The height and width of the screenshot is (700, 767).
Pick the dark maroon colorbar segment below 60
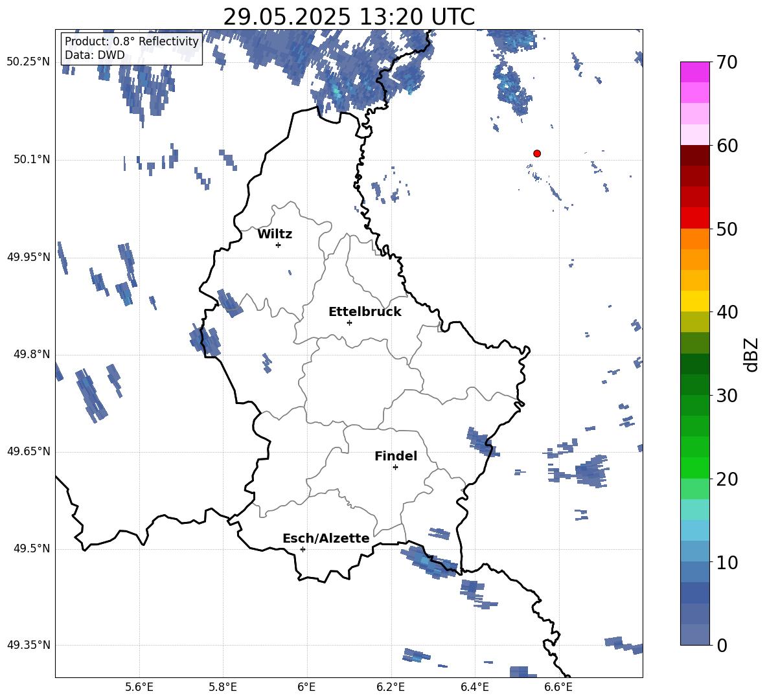pos(695,155)
